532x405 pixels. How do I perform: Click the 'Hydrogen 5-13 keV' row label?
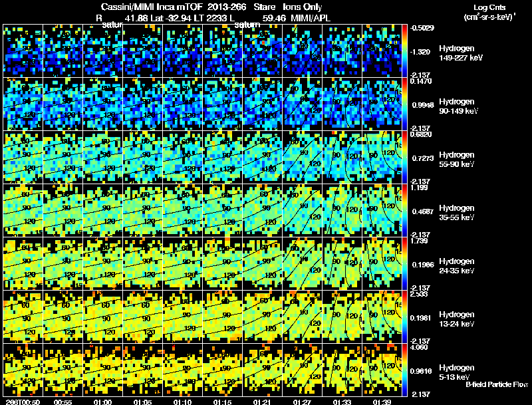coord(457,372)
